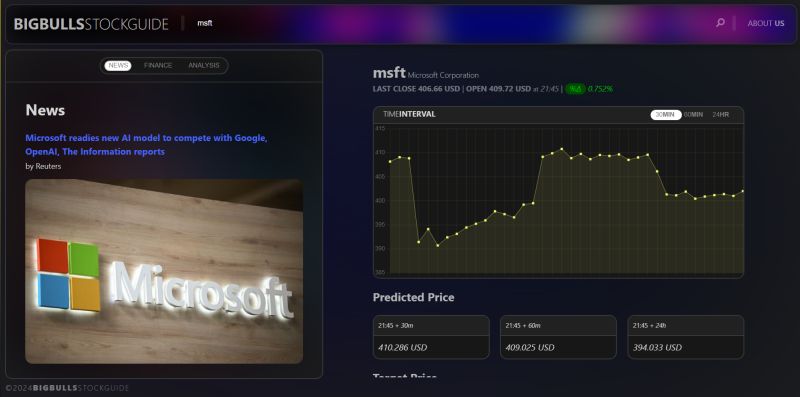Switch chart to 60MIN interval
The image size is (800, 397).
(x=693, y=115)
